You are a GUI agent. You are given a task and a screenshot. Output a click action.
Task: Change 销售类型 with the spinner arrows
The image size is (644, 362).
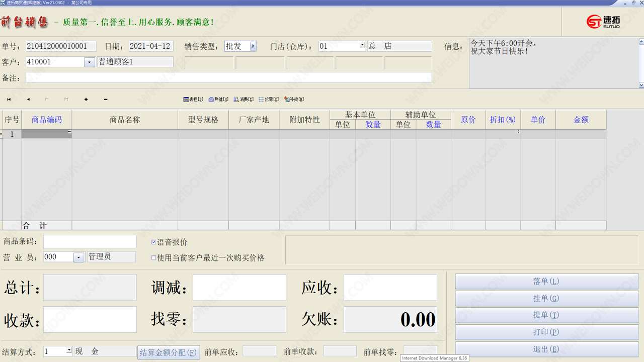coord(253,46)
